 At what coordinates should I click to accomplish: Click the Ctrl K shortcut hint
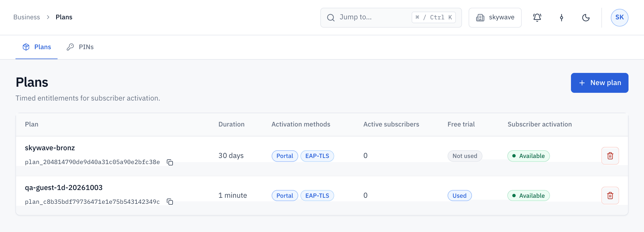(x=433, y=17)
